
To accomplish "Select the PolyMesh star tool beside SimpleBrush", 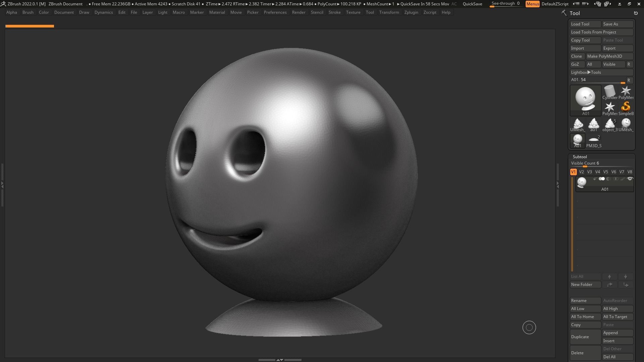I will coord(609,108).
